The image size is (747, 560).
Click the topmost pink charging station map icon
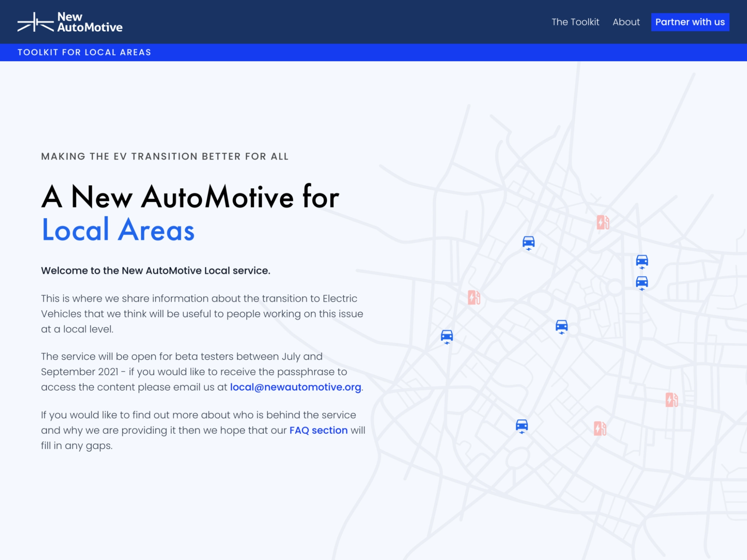603,222
